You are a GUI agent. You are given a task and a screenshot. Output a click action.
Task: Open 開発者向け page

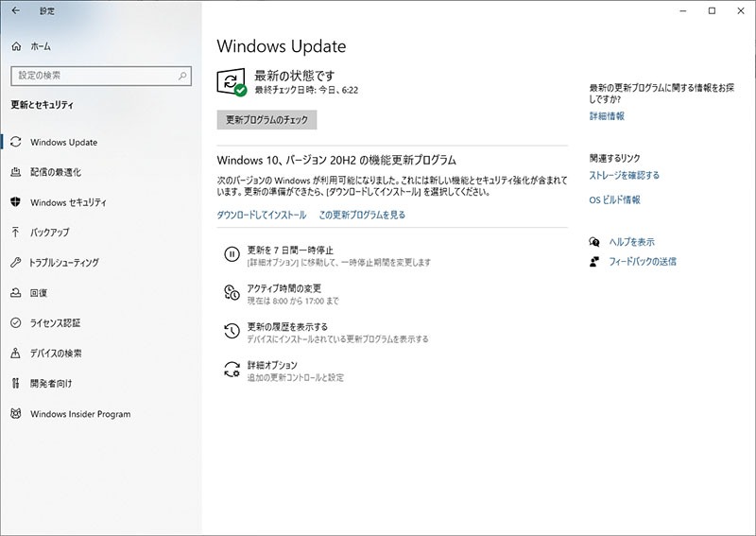[x=101, y=384]
